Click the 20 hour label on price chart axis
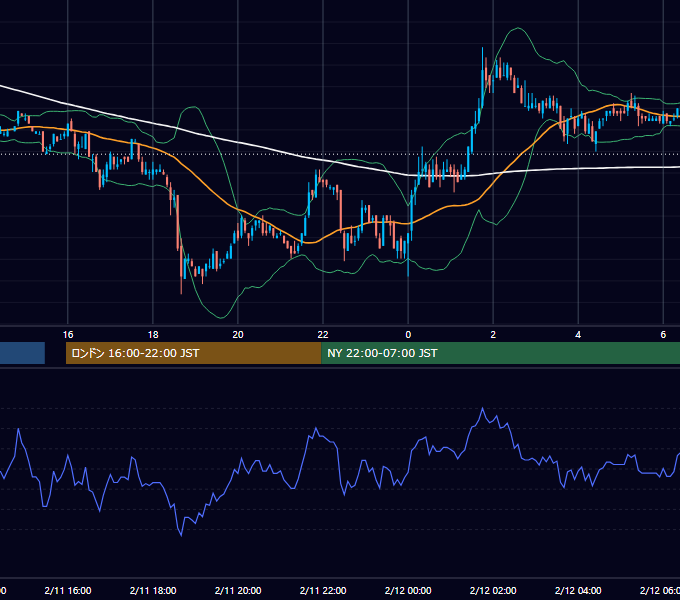 point(238,335)
